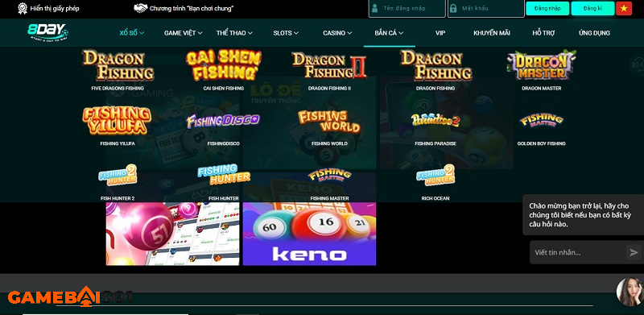Open the pink ball 51 lottery thumbnail
The height and width of the screenshot is (315, 644).
click(172, 234)
